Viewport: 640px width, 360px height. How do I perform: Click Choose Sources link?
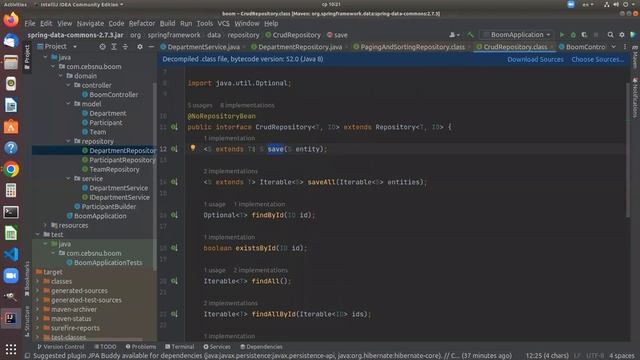pyautogui.click(x=598, y=59)
